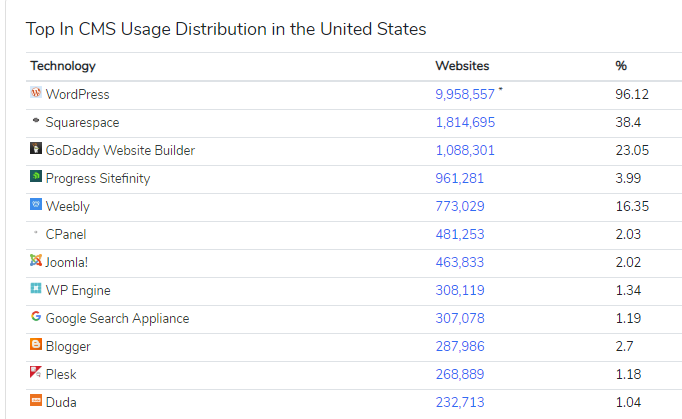The height and width of the screenshot is (419, 682).
Task: Click the 1.19 percentage value
Action: point(628,318)
